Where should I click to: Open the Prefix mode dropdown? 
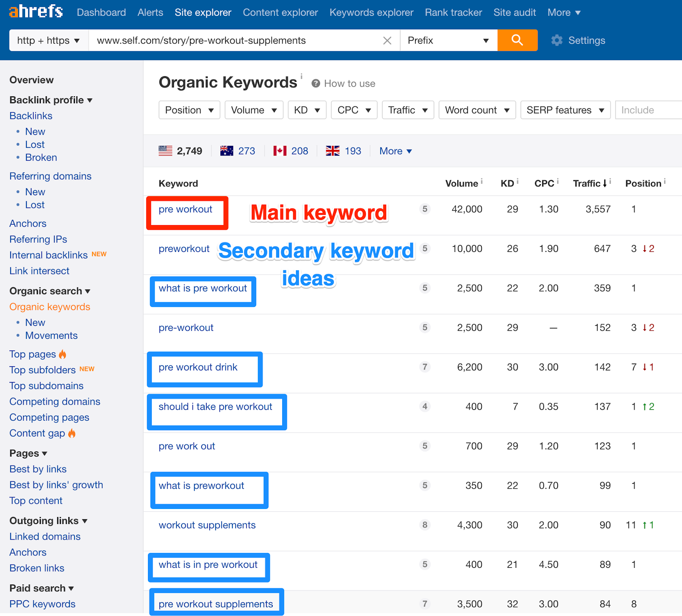coord(448,40)
